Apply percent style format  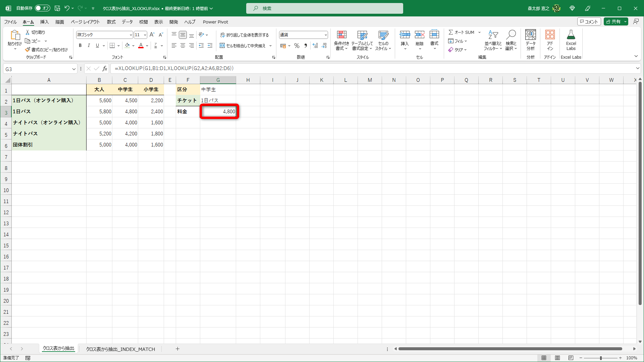(297, 46)
